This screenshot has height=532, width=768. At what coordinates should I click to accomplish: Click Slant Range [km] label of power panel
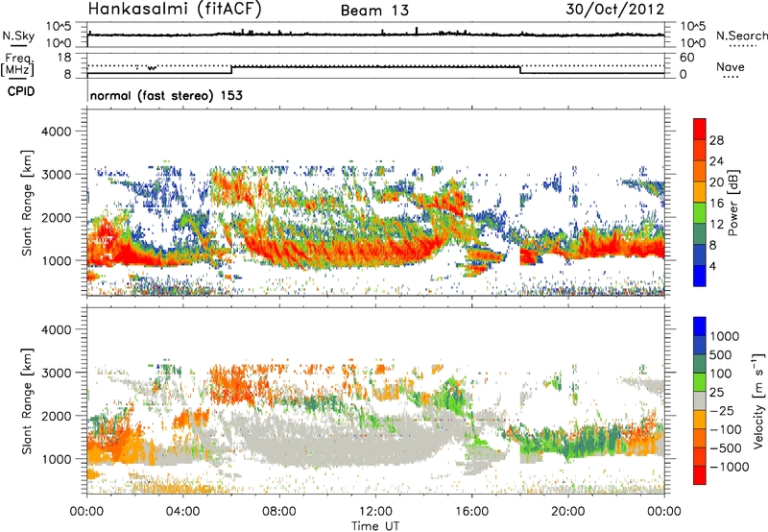[x=27, y=203]
